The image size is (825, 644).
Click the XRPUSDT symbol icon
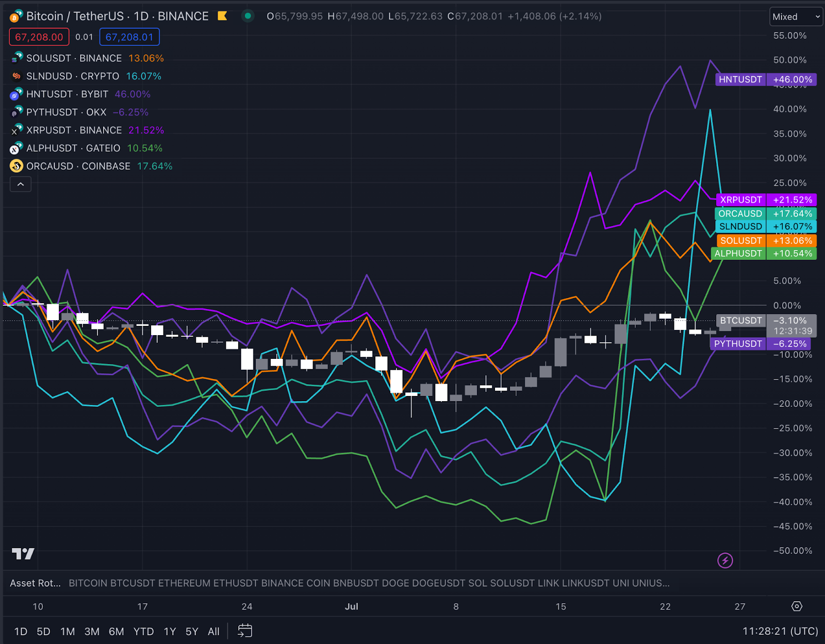(x=16, y=130)
